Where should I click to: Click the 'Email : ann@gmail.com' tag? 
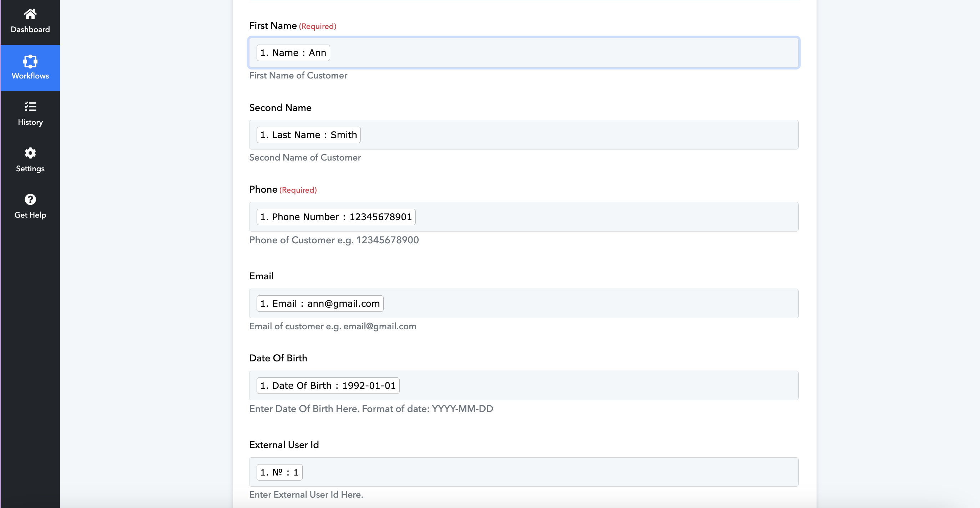coord(319,304)
